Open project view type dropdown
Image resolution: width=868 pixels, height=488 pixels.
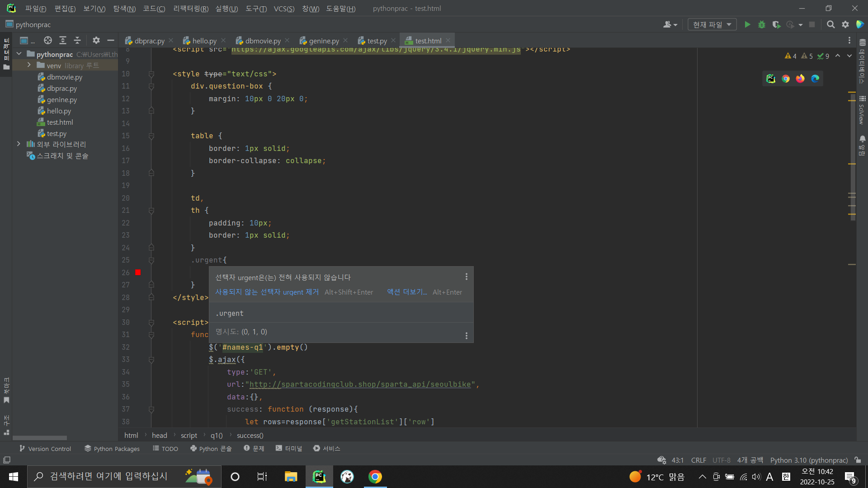[27, 40]
